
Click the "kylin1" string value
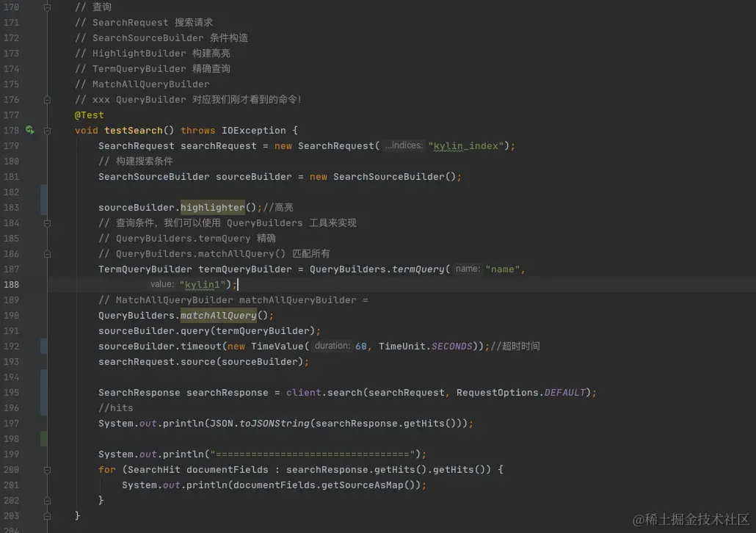(x=202, y=285)
